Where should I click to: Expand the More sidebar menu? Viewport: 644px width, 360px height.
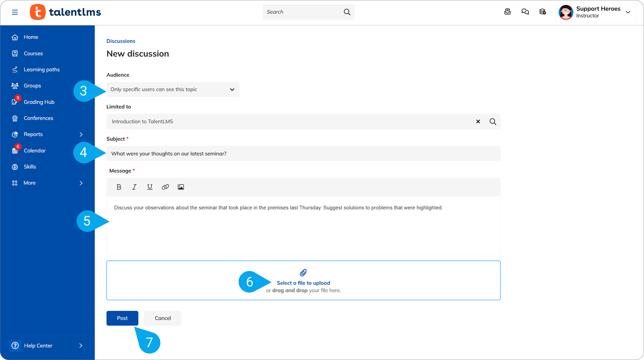(x=81, y=183)
